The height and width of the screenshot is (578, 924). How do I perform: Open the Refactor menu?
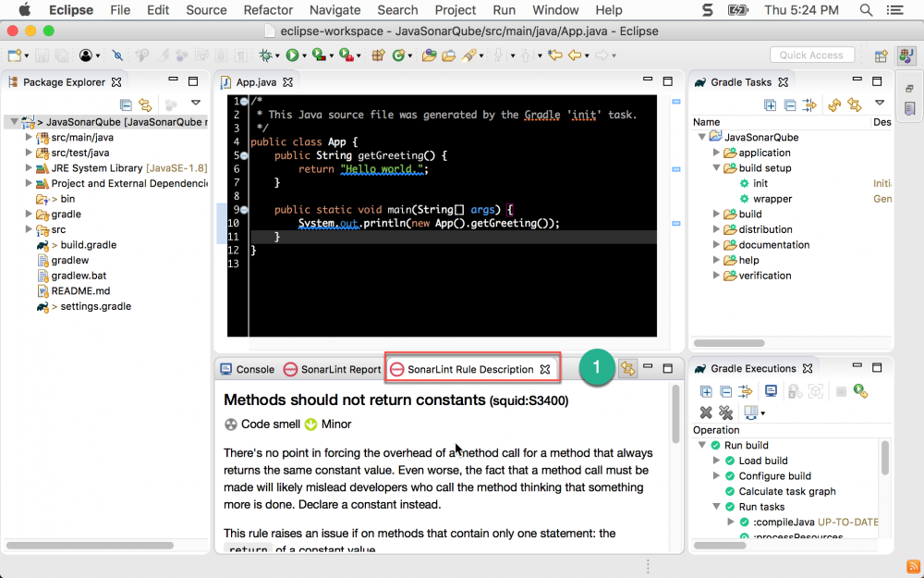coord(268,10)
